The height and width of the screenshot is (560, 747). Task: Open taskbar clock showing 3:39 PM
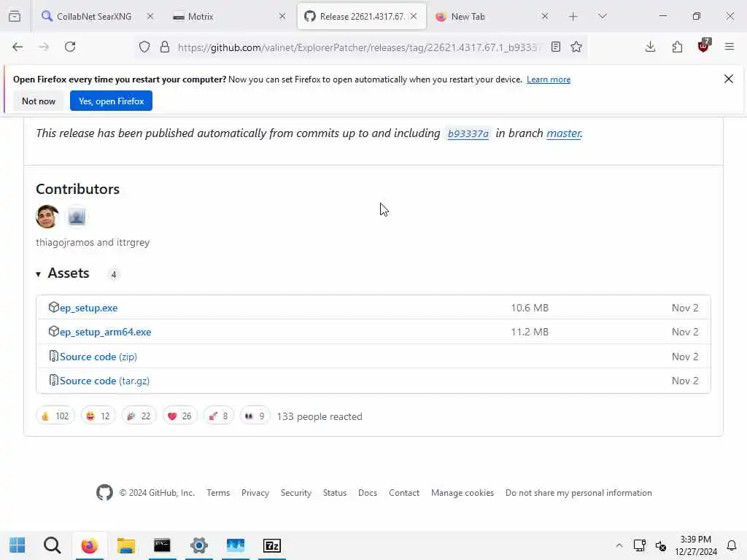695,545
